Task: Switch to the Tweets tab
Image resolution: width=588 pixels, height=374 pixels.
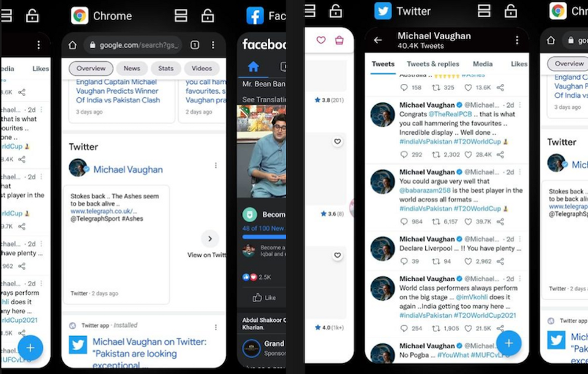Action: (383, 64)
